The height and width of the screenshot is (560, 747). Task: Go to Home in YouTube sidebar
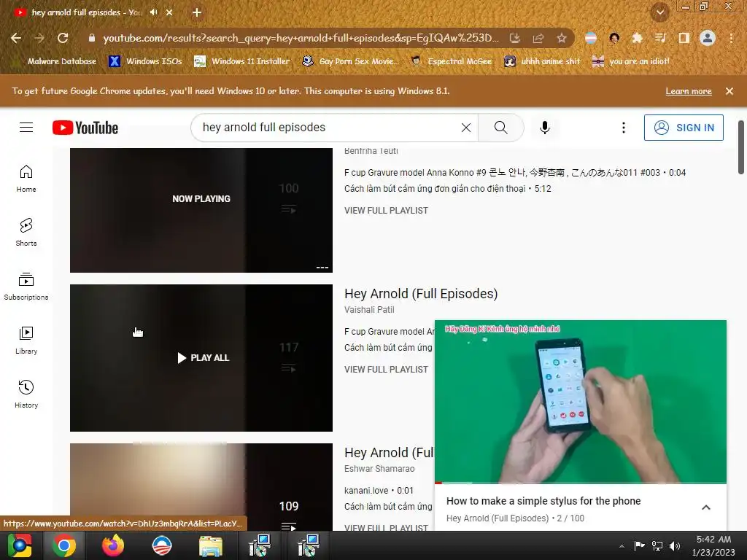click(26, 179)
